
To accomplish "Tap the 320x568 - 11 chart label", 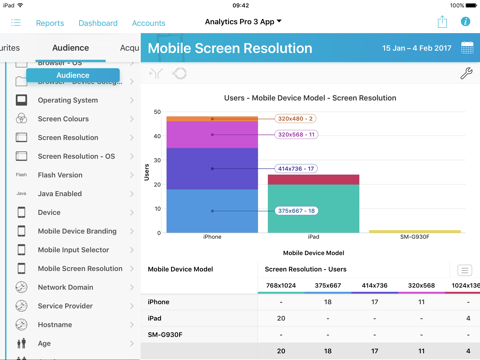I will point(296,134).
